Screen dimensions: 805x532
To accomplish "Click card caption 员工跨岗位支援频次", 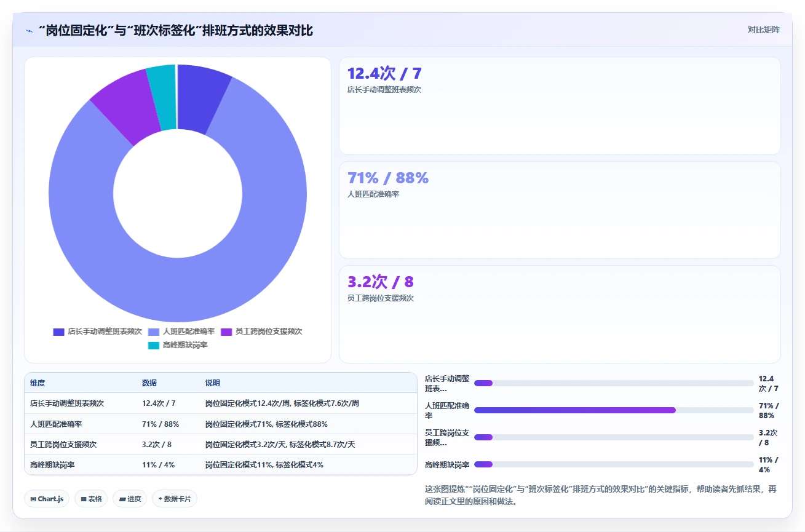I will coord(380,298).
